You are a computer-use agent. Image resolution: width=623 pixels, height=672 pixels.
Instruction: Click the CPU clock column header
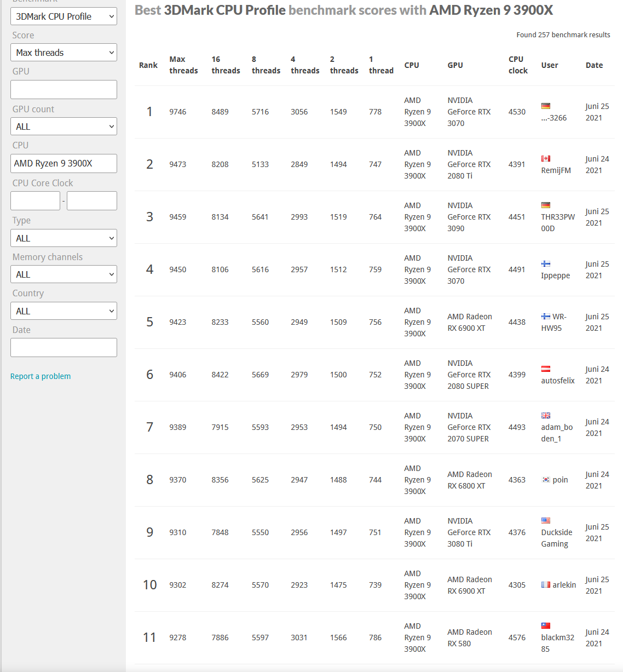(518, 65)
